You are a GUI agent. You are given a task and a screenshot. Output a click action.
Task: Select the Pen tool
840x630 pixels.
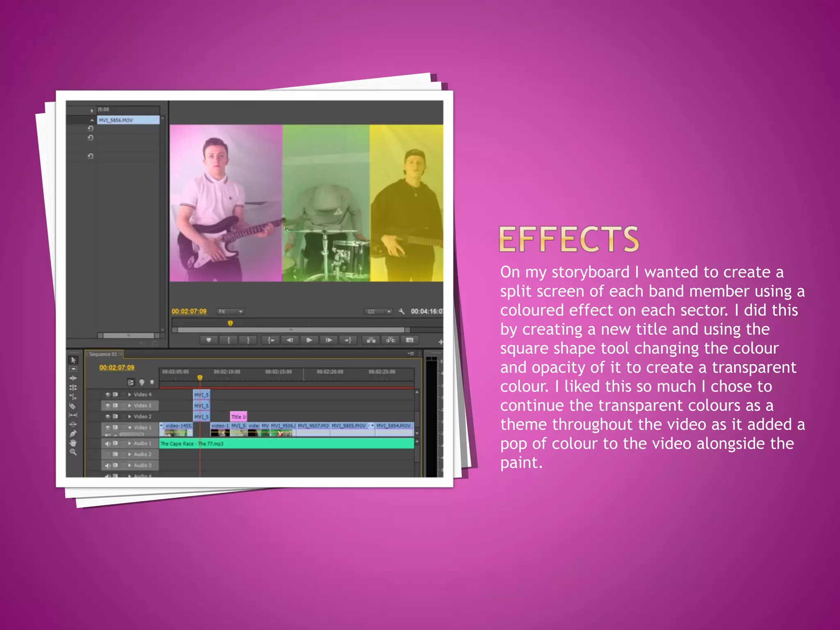click(x=73, y=434)
